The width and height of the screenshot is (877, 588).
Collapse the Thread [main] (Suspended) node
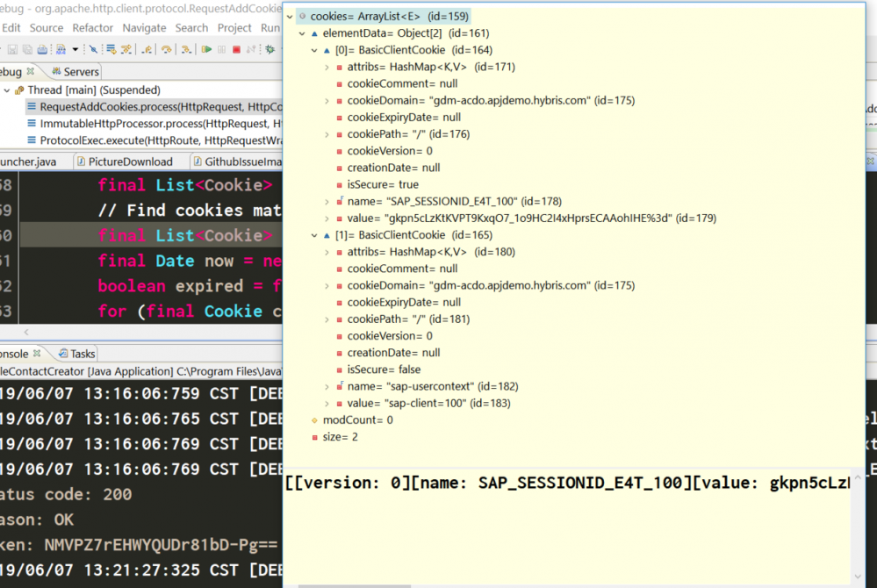(x=7, y=90)
